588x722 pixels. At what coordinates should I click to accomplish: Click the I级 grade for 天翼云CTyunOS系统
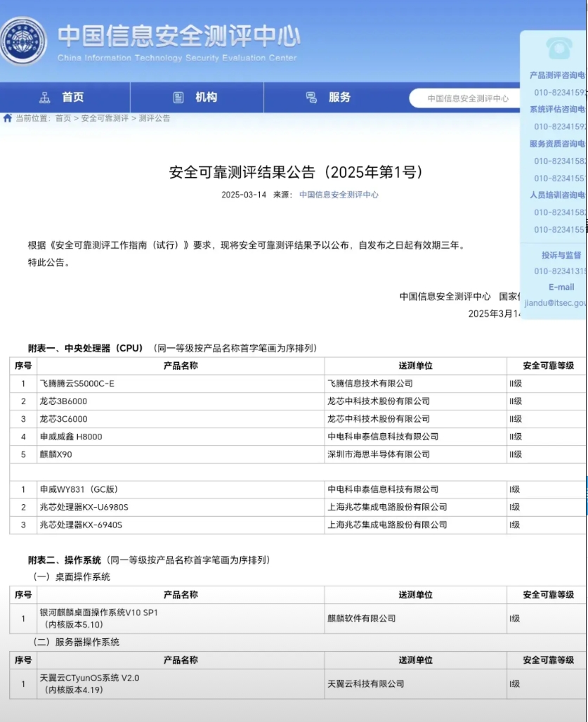pyautogui.click(x=514, y=684)
